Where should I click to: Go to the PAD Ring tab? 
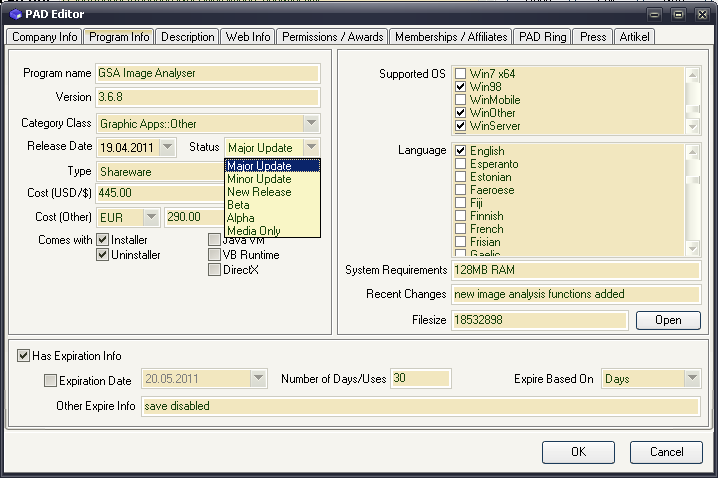[x=543, y=37]
